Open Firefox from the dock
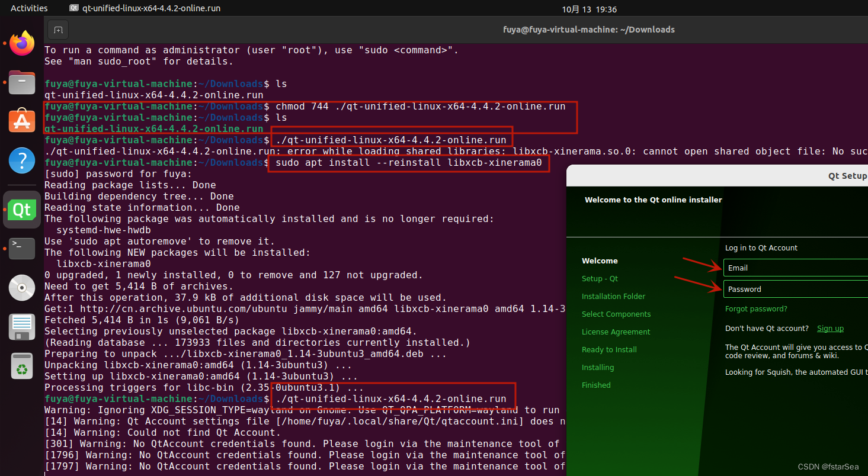868x476 pixels. 22,44
